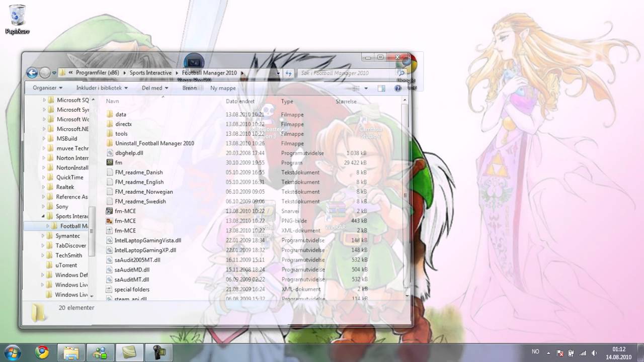Open the Windows Start button

[12, 352]
